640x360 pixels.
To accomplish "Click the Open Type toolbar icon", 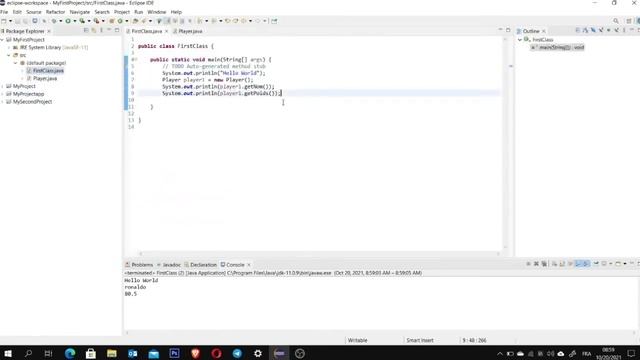I will tap(135, 21).
